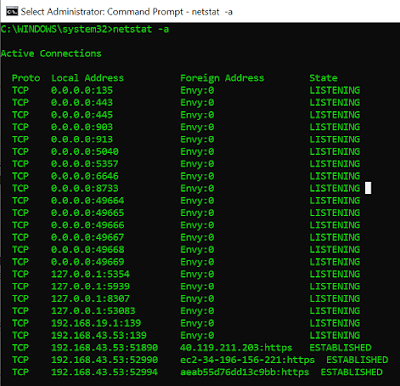Viewport: 400px width, 386px height.
Task: Click local address 192.168.43.53:52990
Action: point(104,360)
